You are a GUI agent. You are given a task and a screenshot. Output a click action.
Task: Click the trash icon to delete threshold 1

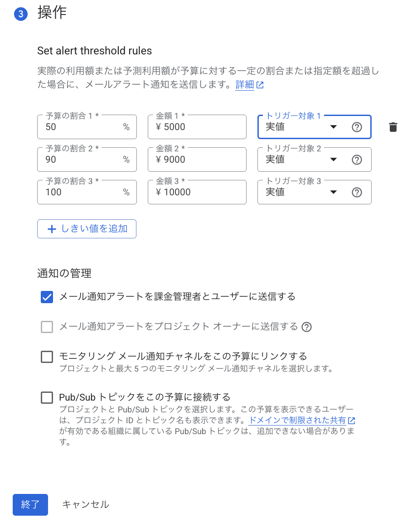point(393,127)
